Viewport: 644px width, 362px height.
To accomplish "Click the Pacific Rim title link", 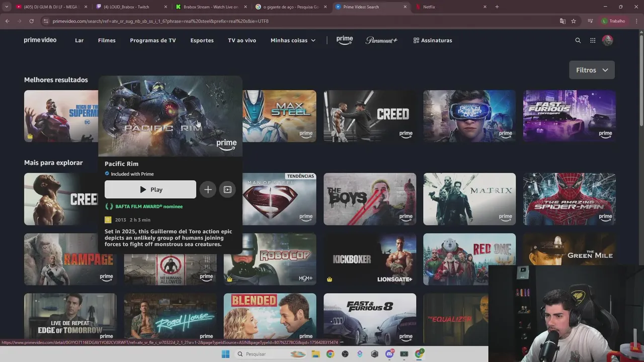I will pos(121,164).
